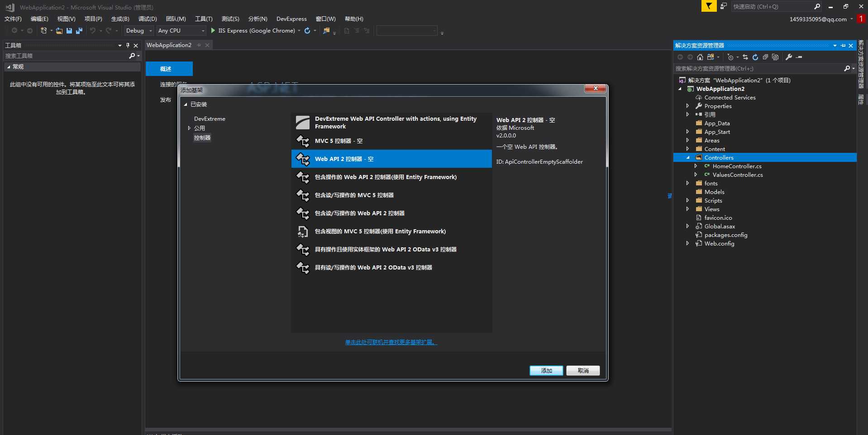Open the Debug configuration dropdown

tap(138, 31)
